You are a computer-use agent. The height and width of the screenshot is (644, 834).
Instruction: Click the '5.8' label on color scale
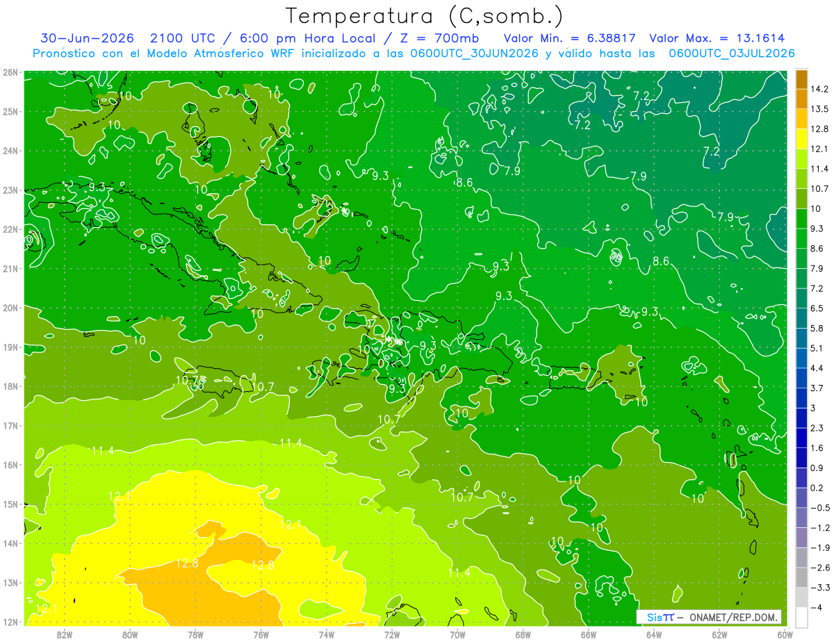click(x=817, y=328)
